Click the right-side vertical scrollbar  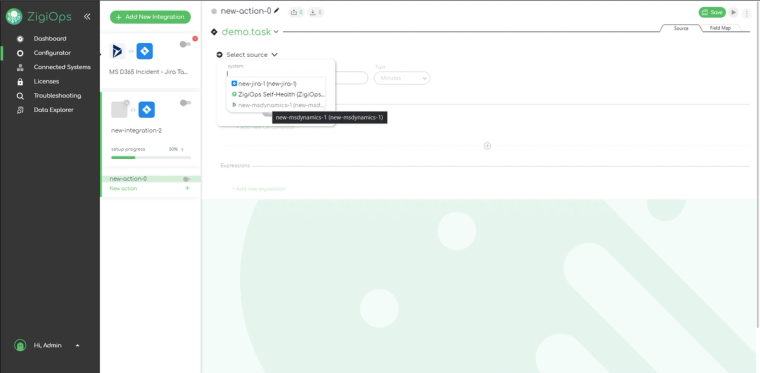coord(757,165)
